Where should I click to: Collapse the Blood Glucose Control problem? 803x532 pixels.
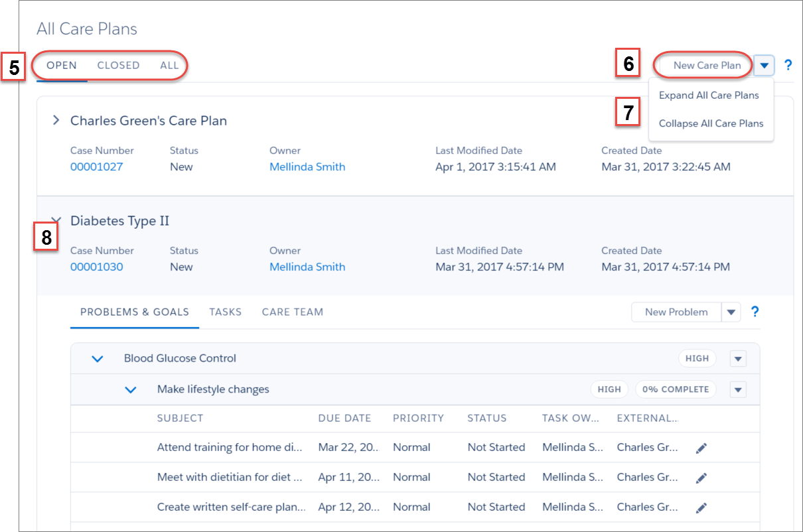[97, 358]
